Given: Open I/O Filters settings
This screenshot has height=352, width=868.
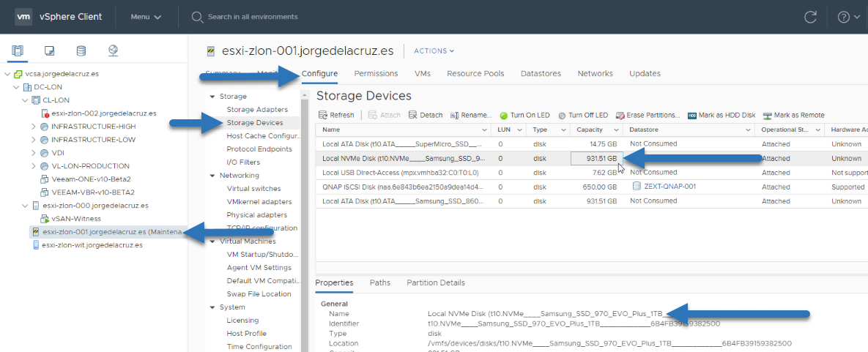Looking at the screenshot, I should pos(243,162).
